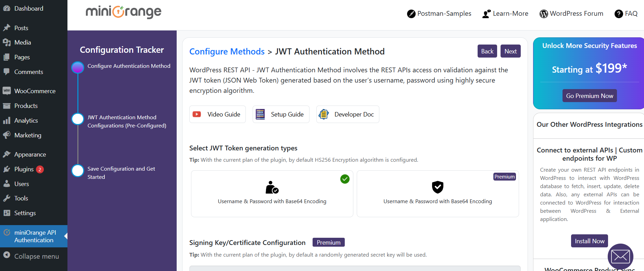Click the green checkmark on selected card
This screenshot has height=271, width=644.
345,179
